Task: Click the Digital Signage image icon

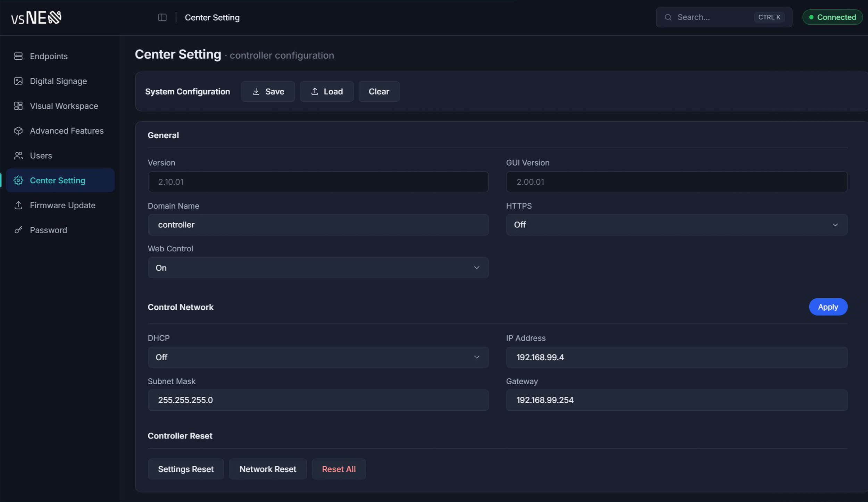Action: point(18,81)
